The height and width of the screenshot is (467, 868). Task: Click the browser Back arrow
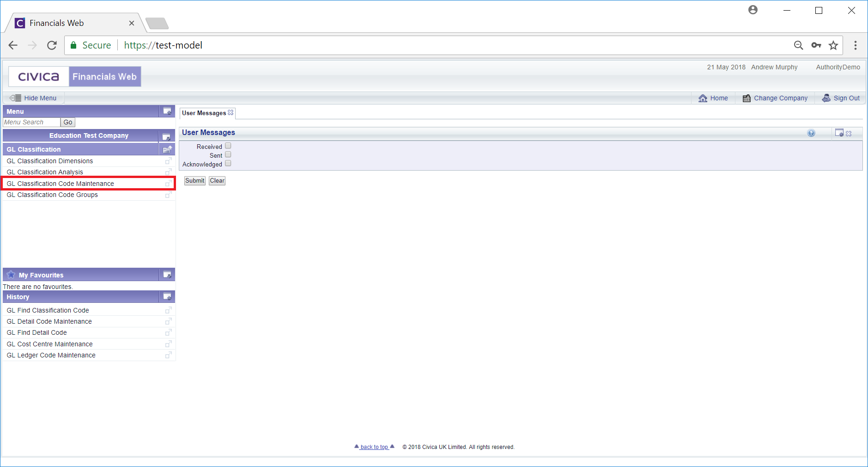tap(13, 45)
